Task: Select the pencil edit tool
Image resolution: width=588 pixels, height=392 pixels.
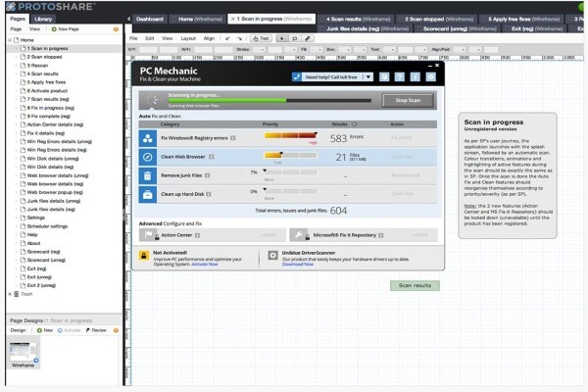Action: [308, 38]
